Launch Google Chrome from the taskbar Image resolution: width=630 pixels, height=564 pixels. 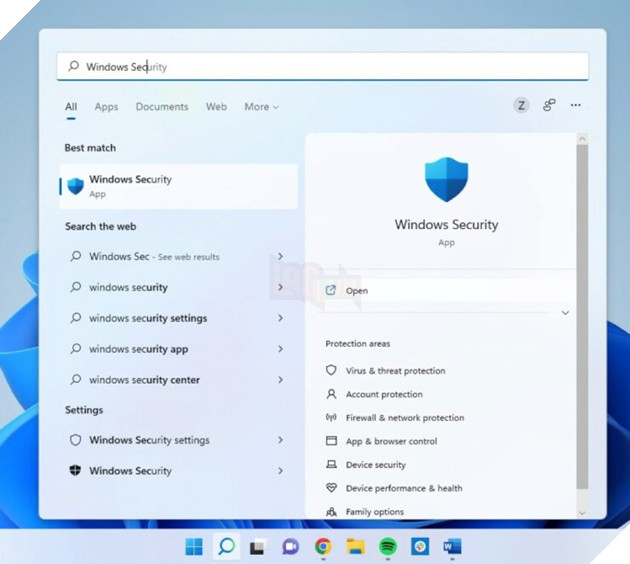[323, 547]
